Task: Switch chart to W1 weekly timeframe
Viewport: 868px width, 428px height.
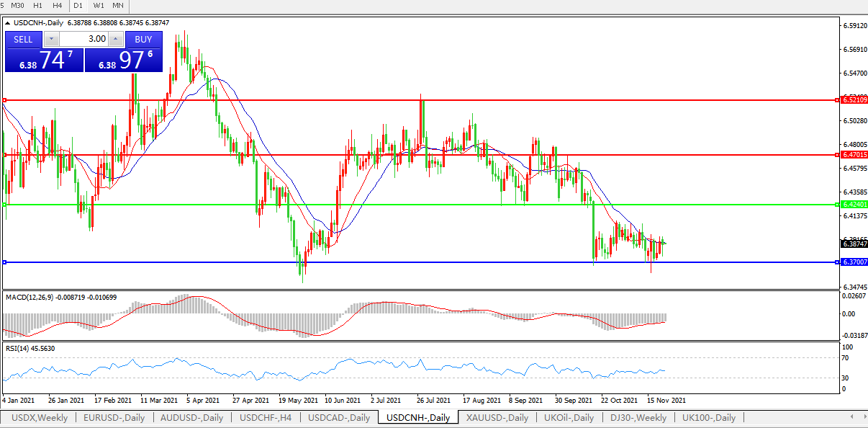Action: pos(99,6)
